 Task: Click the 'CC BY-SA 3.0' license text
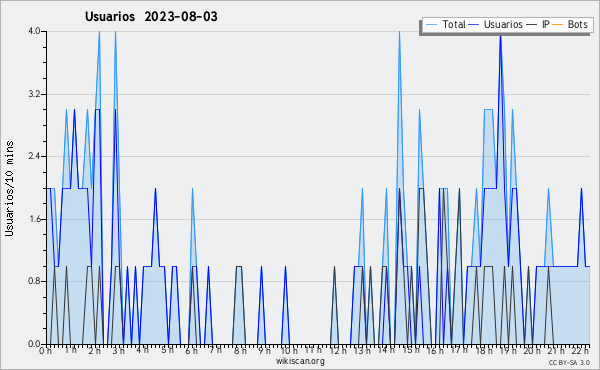click(x=569, y=362)
